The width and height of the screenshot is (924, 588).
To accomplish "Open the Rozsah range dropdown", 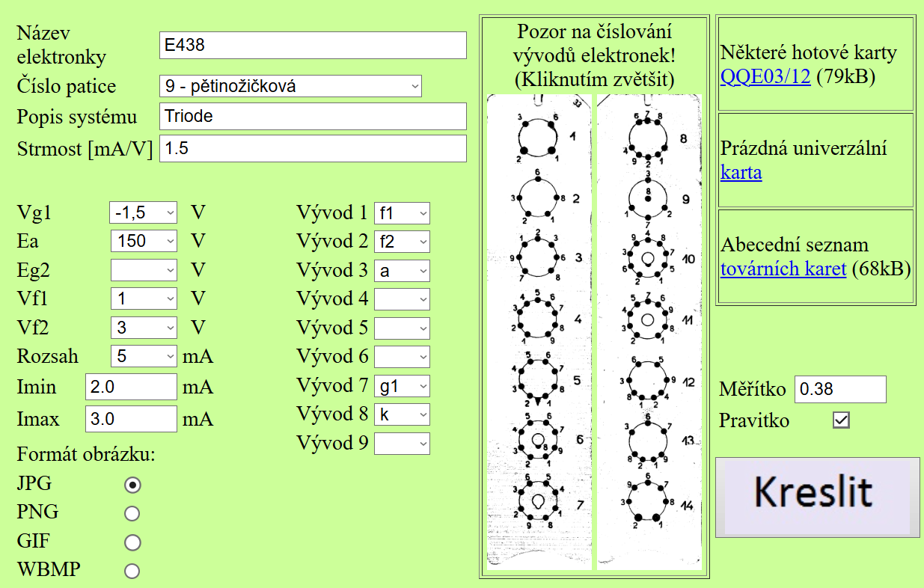I will point(144,355).
